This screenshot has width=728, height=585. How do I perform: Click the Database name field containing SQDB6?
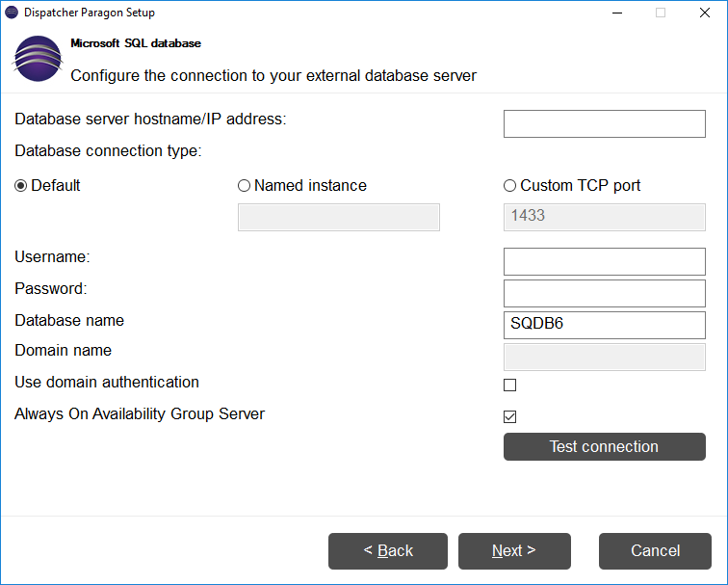tap(604, 325)
